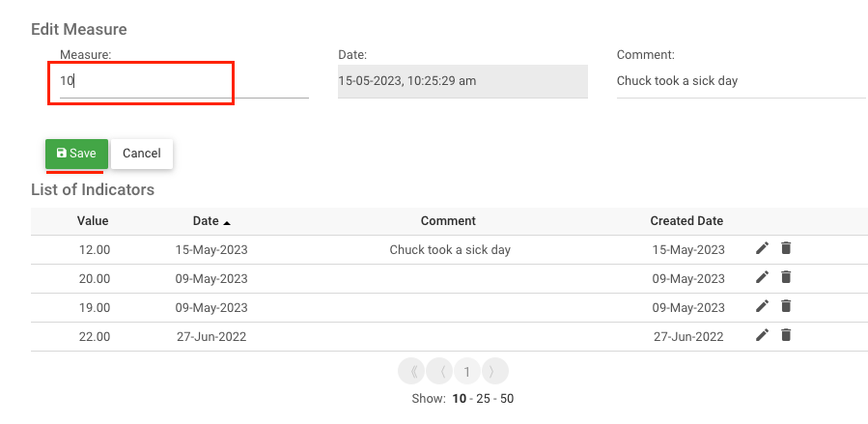Sort the list by Value column
Image resolution: width=868 pixels, height=424 pixels.
coord(93,221)
